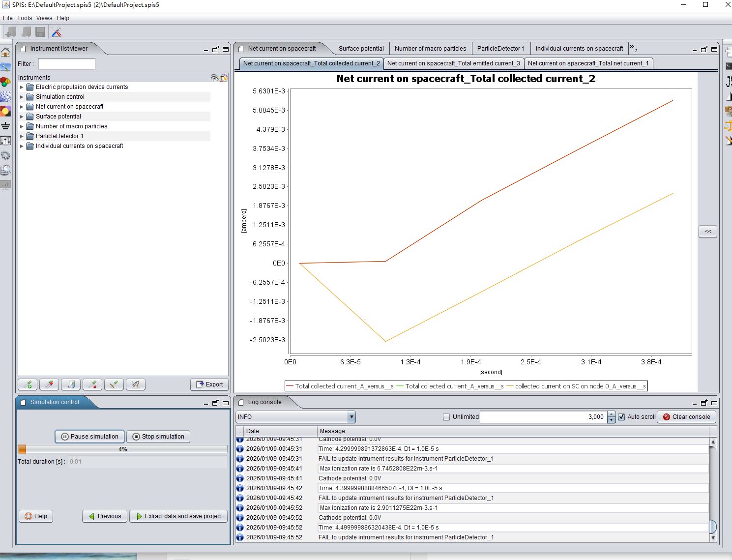Open the wrench and screwdriver tools icon
The image size is (732, 560).
(x=57, y=32)
